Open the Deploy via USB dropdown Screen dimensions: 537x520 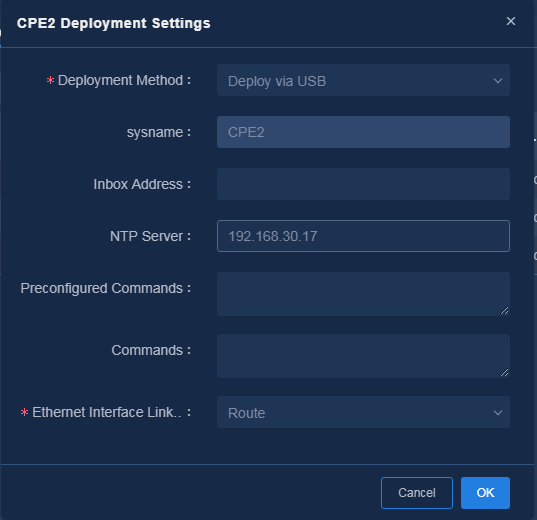click(x=363, y=80)
